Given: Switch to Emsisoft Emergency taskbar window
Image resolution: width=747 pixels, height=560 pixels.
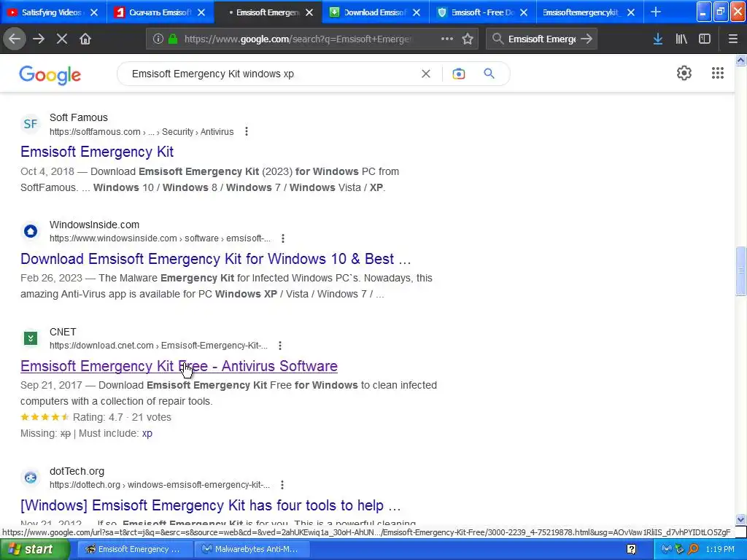Looking at the screenshot, I should tap(135, 549).
